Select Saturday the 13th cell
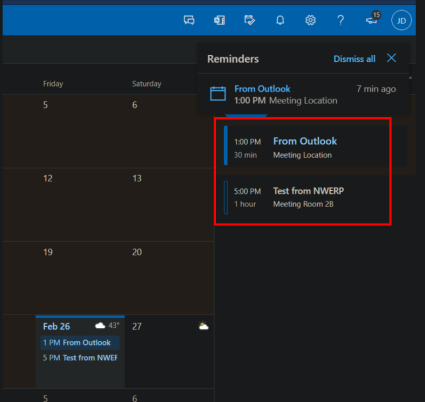 point(169,204)
